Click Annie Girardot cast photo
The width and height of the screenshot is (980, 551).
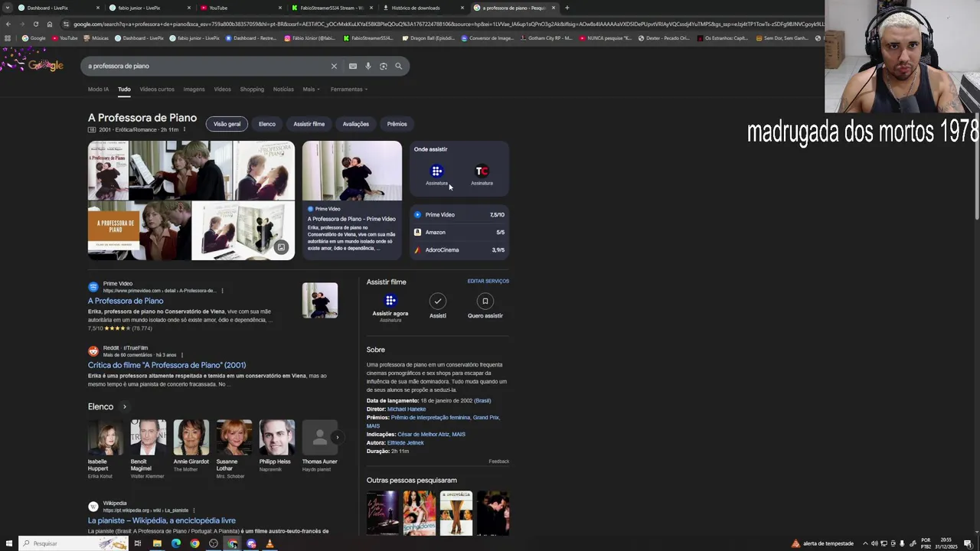[191, 437]
